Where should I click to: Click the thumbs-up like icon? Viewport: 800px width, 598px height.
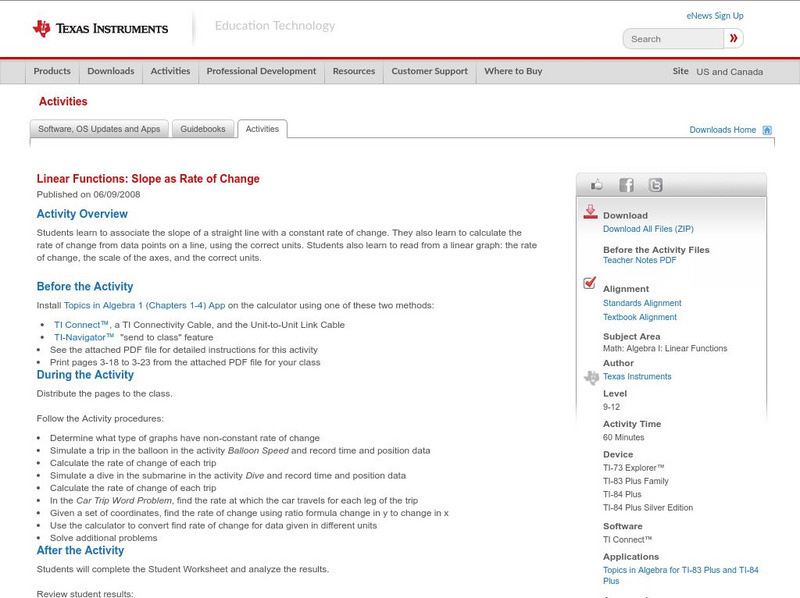point(596,185)
